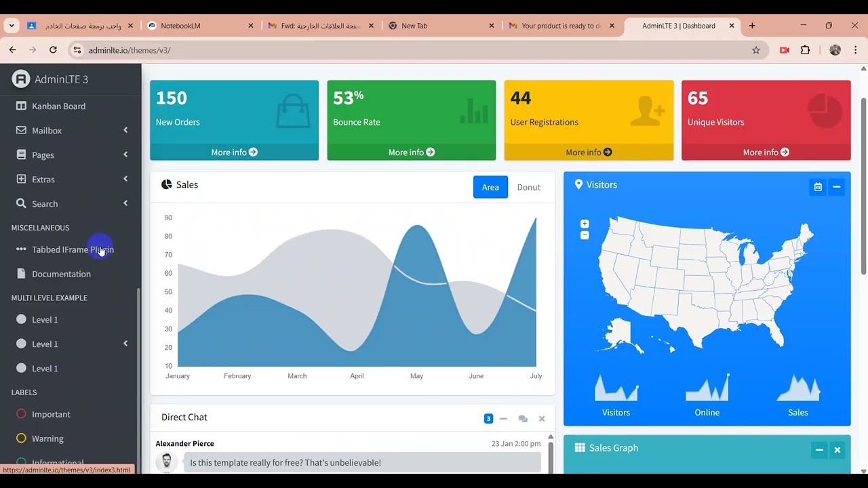The width and height of the screenshot is (868, 488).
Task: Zoom in on the US map
Action: [x=585, y=224]
